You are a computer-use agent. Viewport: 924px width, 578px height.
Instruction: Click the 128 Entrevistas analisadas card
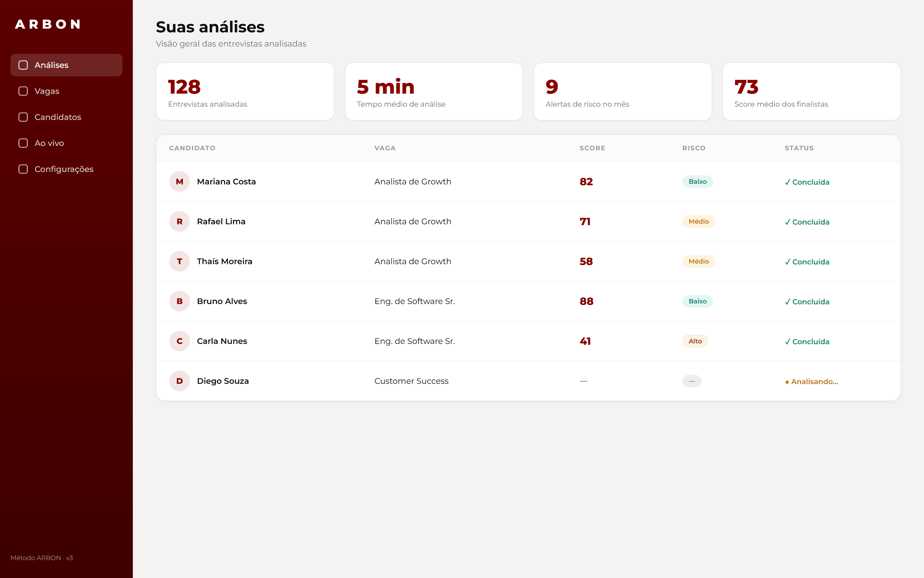245,92
